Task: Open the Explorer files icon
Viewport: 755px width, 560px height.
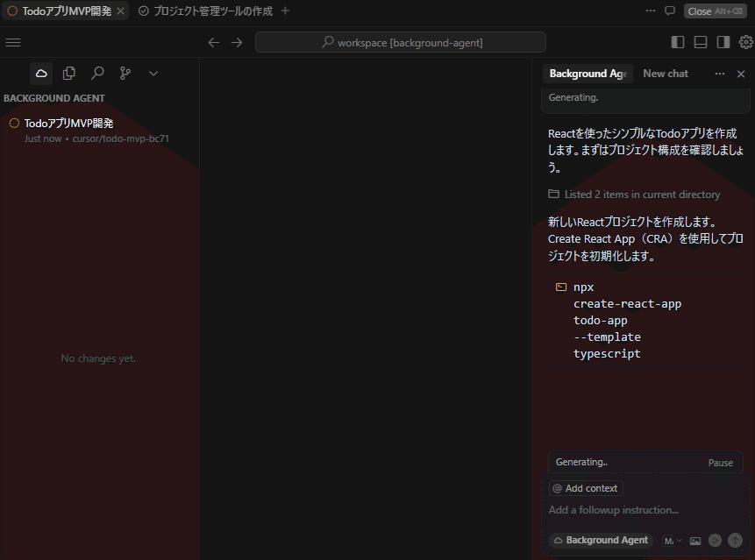Action: point(69,74)
